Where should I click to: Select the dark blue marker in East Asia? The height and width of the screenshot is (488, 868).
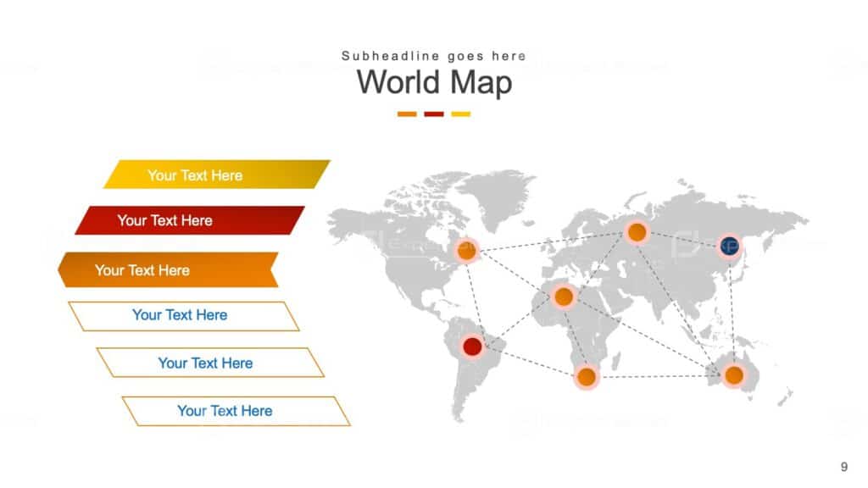732,247
